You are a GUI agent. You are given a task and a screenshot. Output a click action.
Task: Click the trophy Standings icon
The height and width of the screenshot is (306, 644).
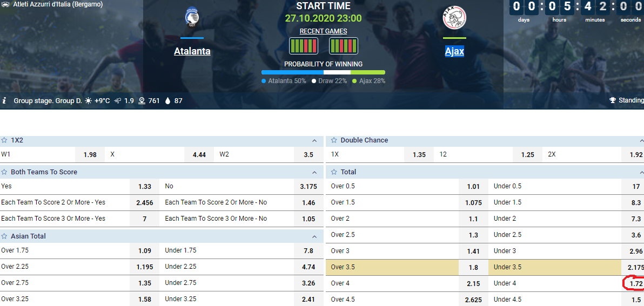(612, 100)
